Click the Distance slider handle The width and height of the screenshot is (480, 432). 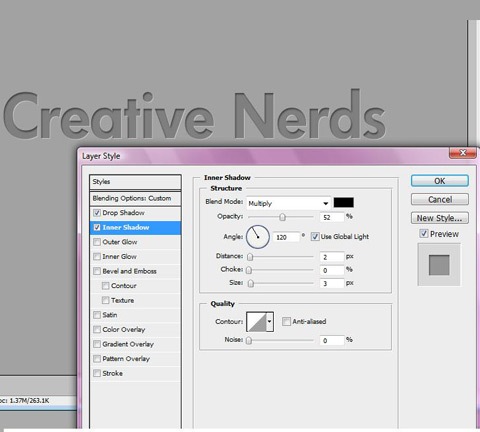point(250,257)
